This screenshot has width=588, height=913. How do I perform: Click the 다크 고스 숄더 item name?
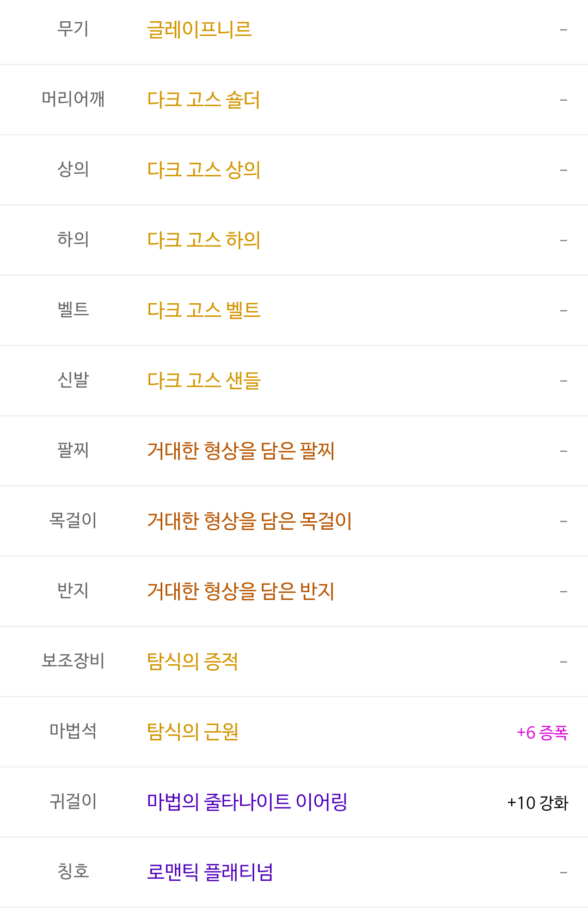pyautogui.click(x=204, y=100)
